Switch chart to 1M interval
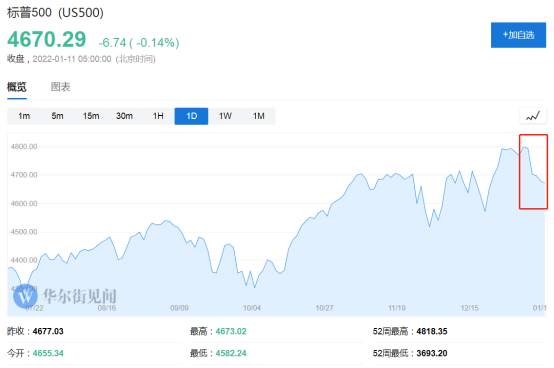Screen dimensions: 554x368 (x=259, y=116)
